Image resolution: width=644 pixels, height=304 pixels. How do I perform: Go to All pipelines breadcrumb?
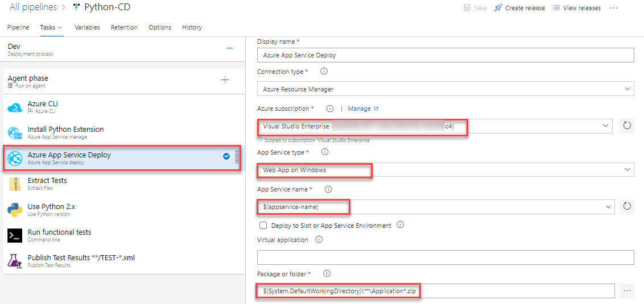pyautogui.click(x=32, y=7)
